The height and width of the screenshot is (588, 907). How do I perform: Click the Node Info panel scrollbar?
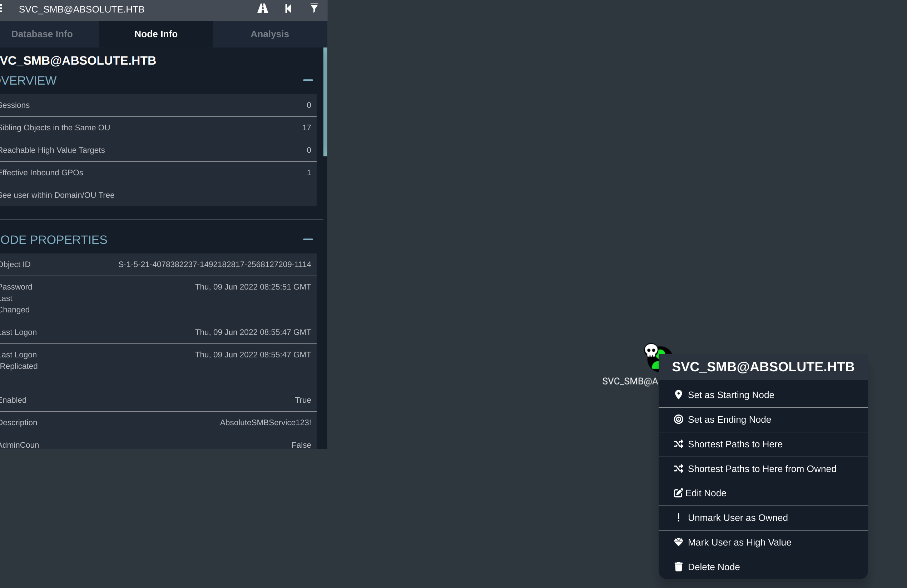pos(325,102)
